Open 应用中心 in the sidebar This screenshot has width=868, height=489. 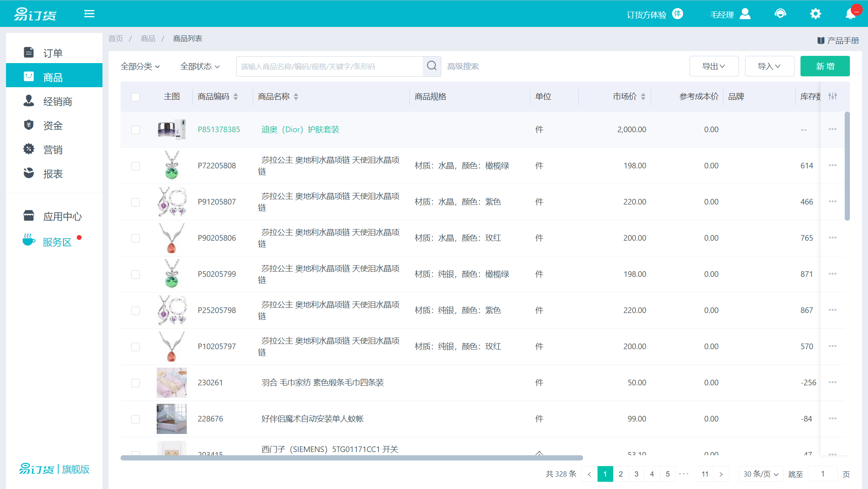pos(54,216)
